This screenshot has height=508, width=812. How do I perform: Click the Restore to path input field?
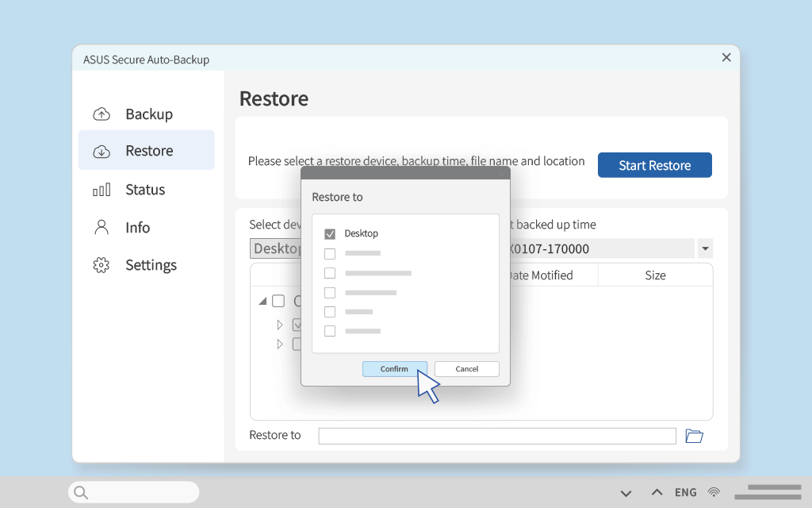click(497, 436)
